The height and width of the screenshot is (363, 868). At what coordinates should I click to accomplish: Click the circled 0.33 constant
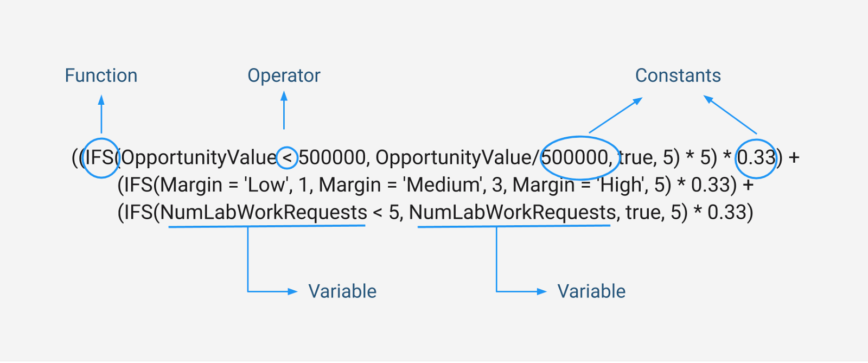tap(756, 158)
